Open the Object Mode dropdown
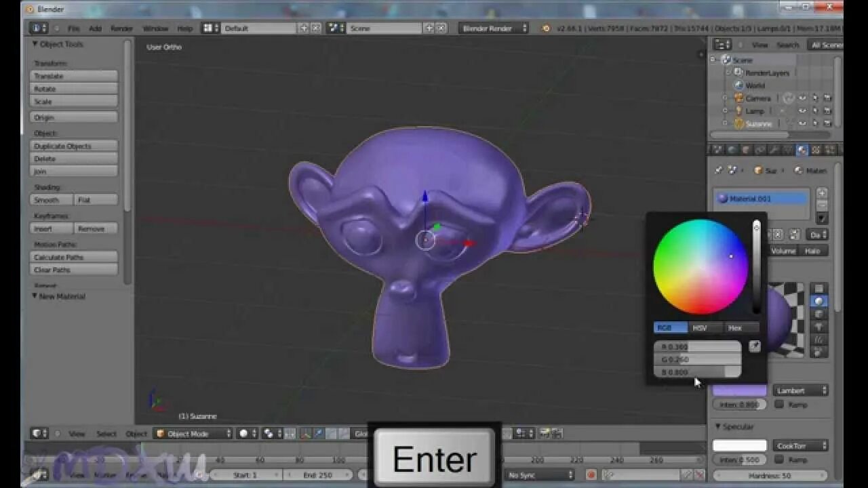Viewport: 868px width, 488px height. coord(193,434)
